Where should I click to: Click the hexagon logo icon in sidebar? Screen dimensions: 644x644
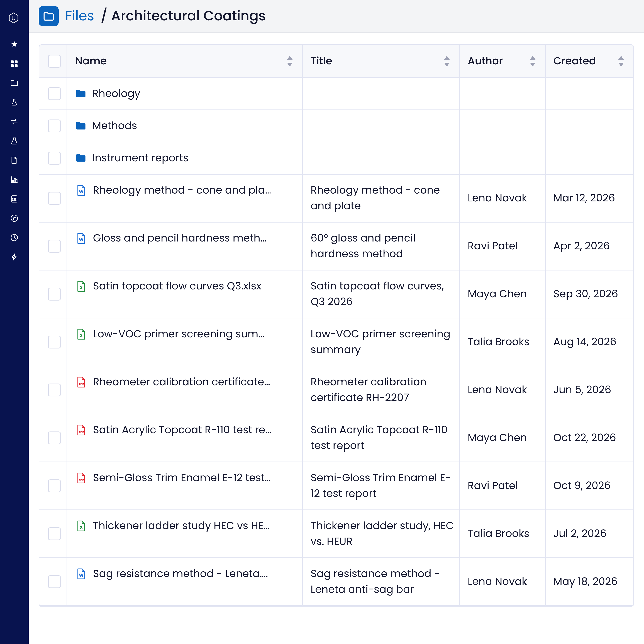(14, 18)
